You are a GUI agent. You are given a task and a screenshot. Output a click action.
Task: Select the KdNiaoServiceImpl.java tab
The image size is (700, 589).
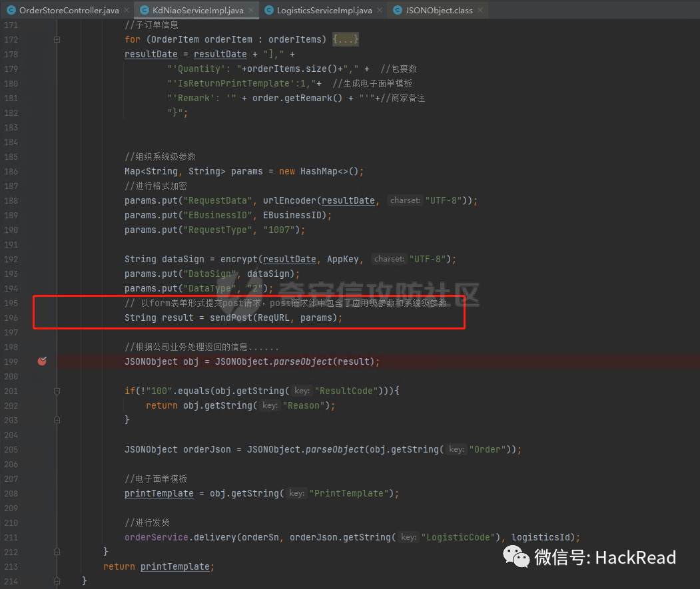click(198, 10)
